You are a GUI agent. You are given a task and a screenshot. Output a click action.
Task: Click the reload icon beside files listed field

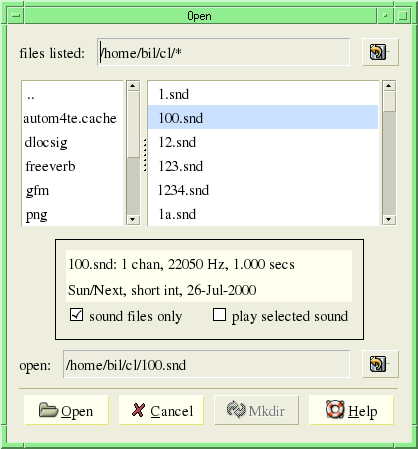(x=378, y=52)
